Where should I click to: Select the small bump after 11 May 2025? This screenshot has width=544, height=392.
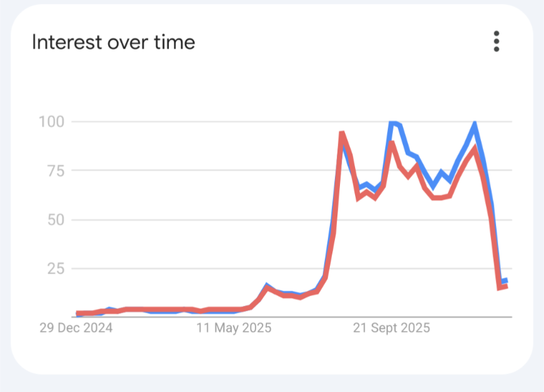[267, 288]
